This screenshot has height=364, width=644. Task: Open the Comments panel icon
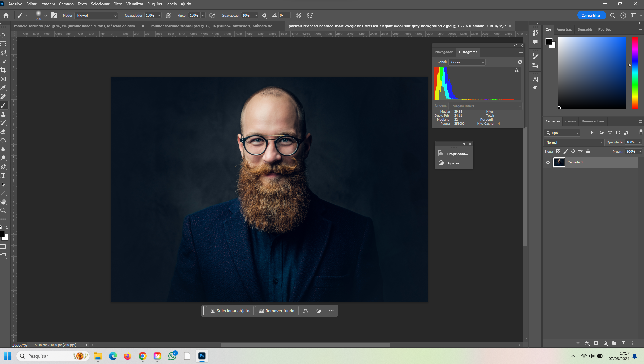pos(535,42)
